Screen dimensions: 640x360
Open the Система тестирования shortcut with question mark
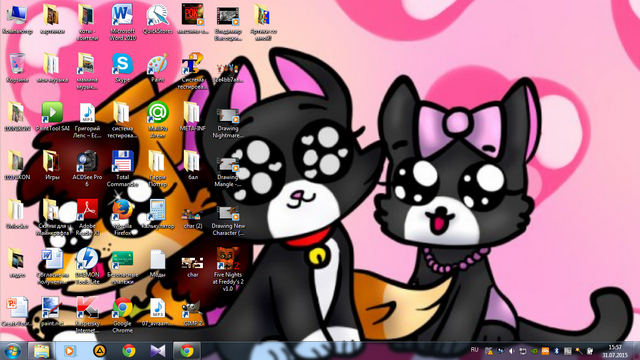pyautogui.click(x=192, y=71)
